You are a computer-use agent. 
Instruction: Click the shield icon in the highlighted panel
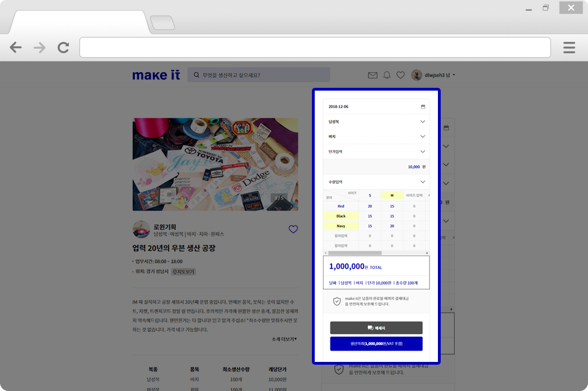pyautogui.click(x=337, y=301)
